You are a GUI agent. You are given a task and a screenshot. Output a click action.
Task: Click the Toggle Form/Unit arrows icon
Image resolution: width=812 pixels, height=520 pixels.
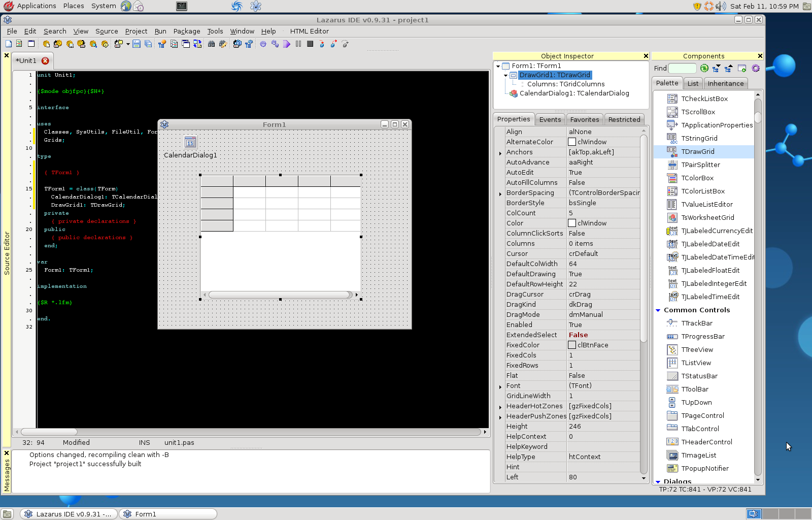pyautogui.click(x=197, y=44)
